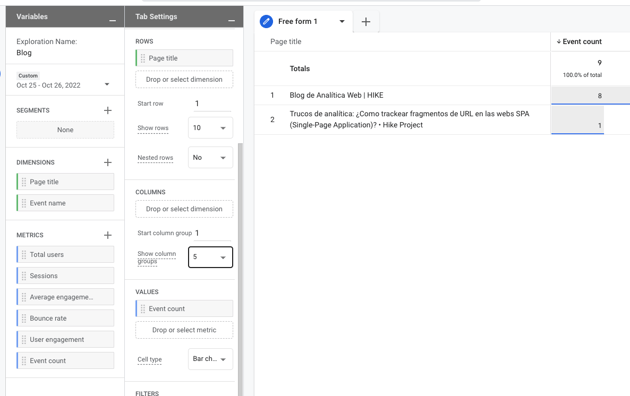Expand the Cell type dropdown
Viewport: 630px width, 396px height.
pos(210,359)
